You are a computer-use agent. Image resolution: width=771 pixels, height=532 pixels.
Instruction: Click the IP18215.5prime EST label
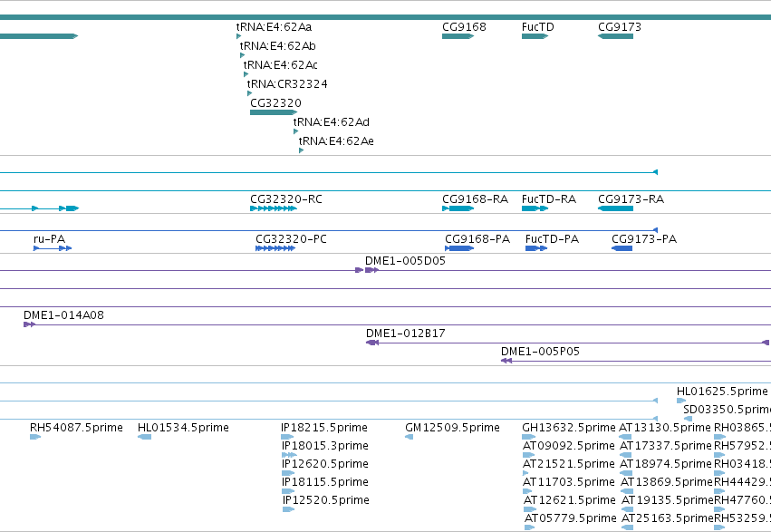[x=324, y=428]
